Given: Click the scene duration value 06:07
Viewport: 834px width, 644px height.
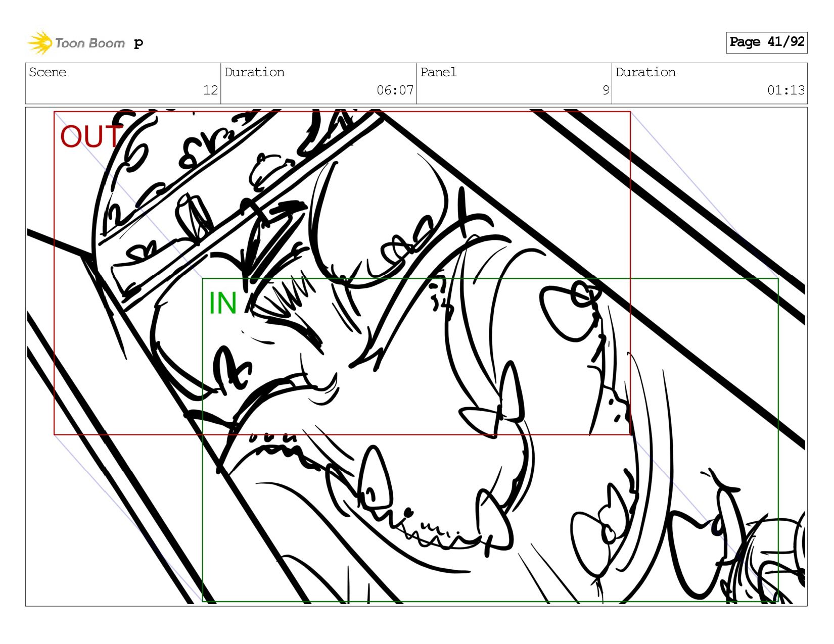Looking at the screenshot, I should 395,90.
